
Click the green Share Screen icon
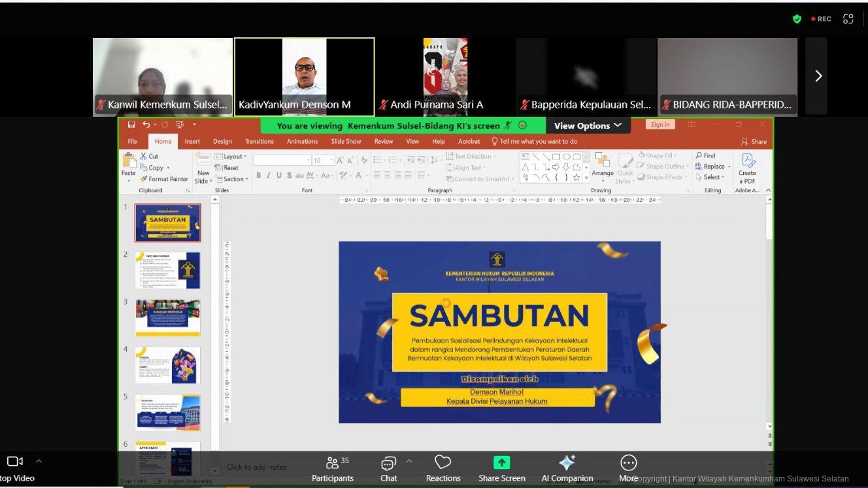[x=501, y=463]
